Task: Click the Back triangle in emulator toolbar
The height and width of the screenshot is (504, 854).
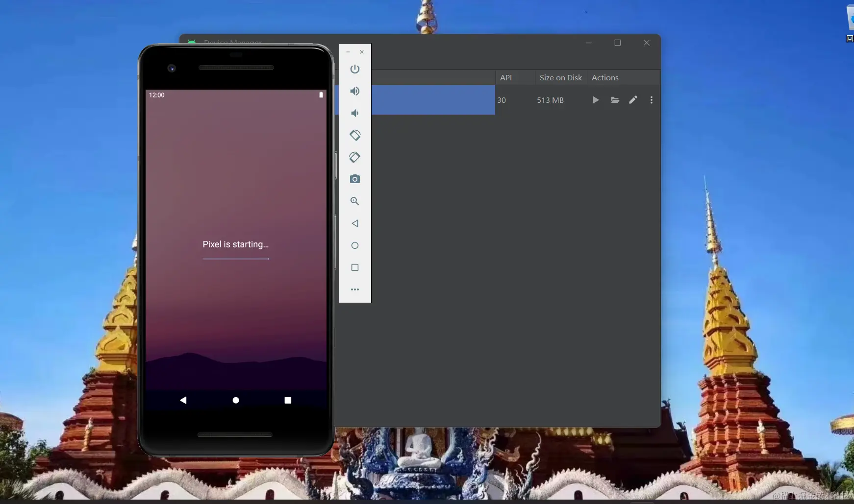Action: 355,223
